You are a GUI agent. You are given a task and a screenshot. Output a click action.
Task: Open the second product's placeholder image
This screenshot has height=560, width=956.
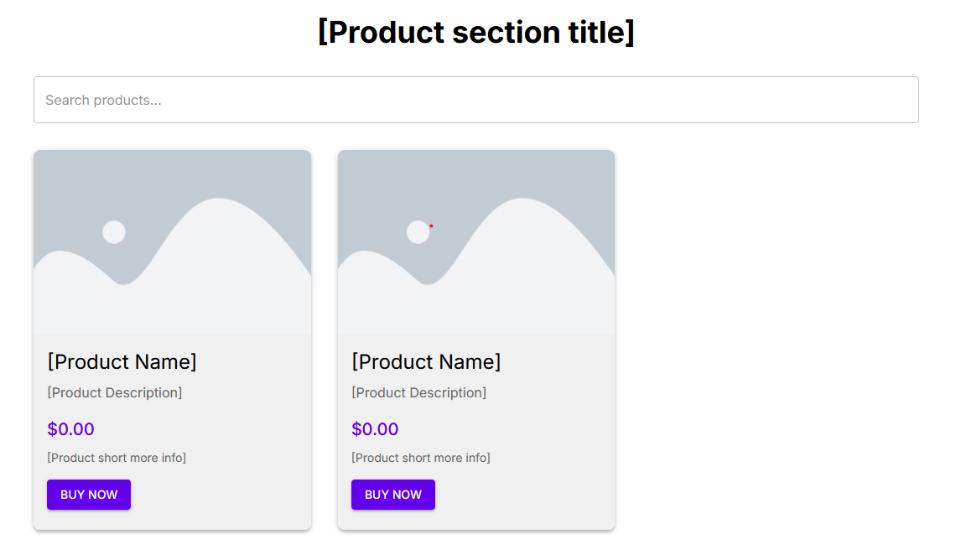pyautogui.click(x=475, y=241)
